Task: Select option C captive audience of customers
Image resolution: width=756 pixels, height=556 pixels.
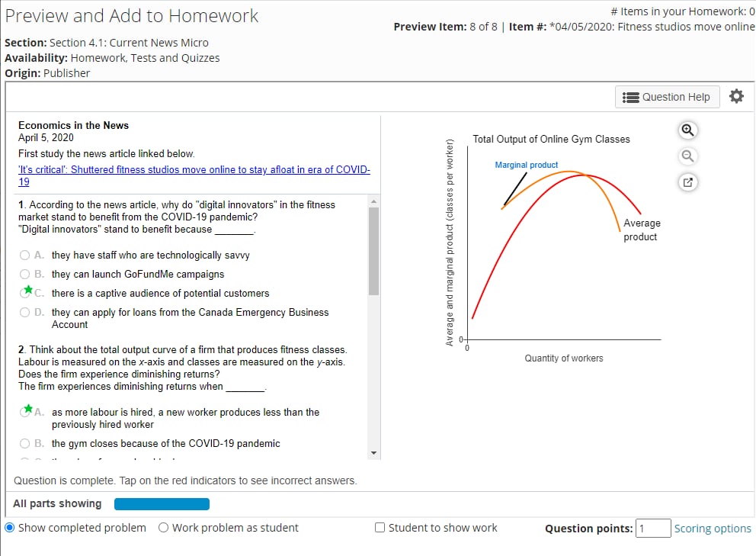Action: [x=26, y=293]
